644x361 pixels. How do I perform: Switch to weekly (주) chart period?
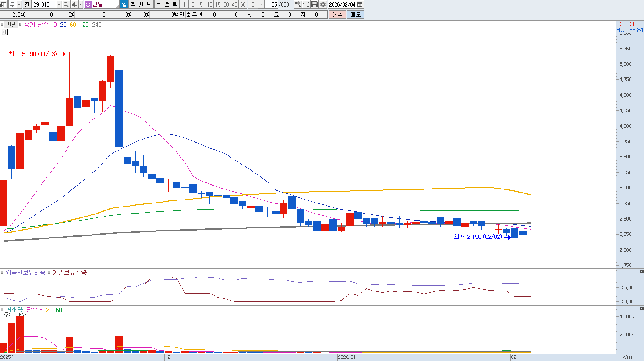coord(133,4)
